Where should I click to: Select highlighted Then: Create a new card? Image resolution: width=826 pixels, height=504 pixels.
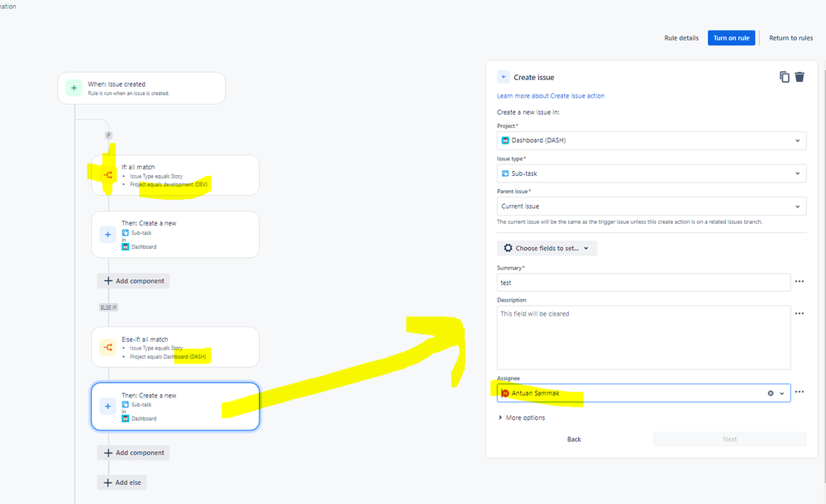click(x=175, y=406)
